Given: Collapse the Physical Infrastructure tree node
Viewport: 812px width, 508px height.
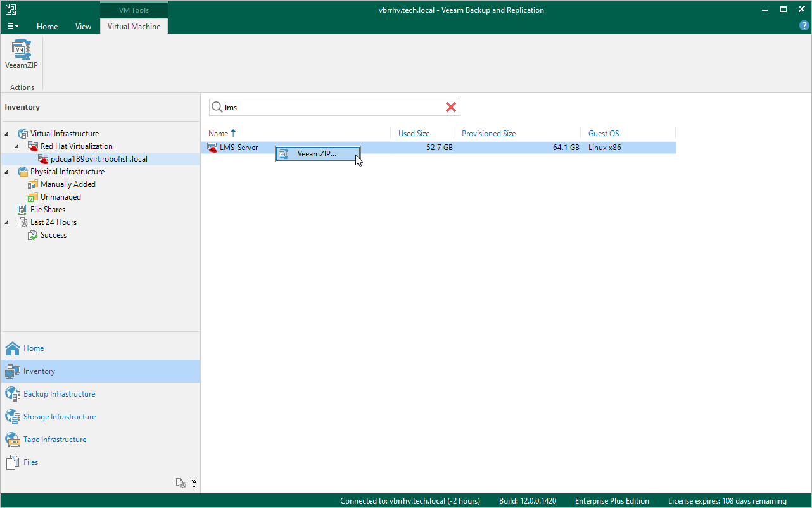Looking at the screenshot, I should click(7, 172).
